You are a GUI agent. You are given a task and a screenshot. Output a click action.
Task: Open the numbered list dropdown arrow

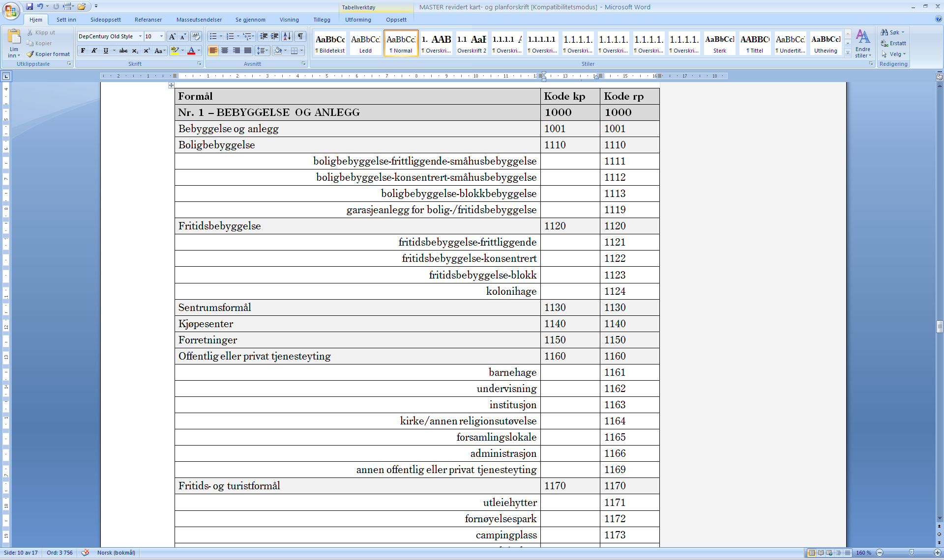click(x=238, y=36)
